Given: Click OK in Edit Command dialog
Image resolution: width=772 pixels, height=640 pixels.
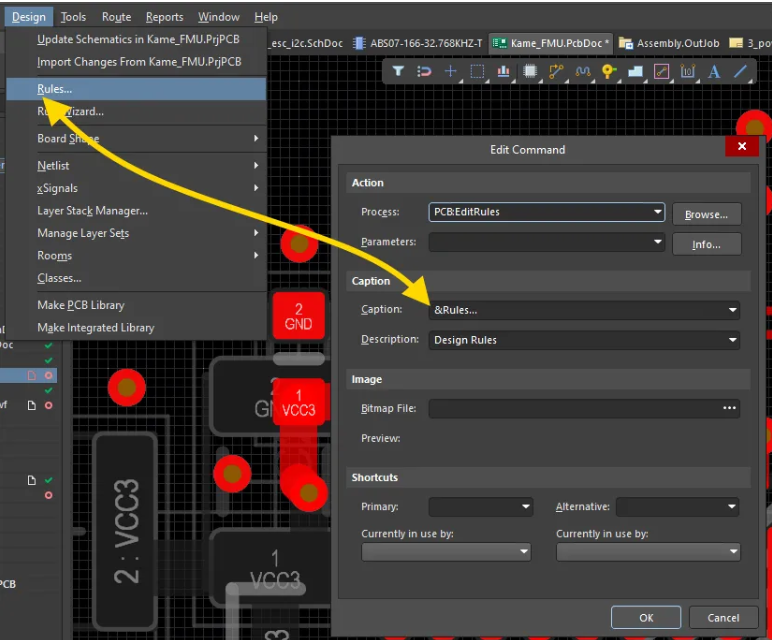Looking at the screenshot, I should pos(646,618).
